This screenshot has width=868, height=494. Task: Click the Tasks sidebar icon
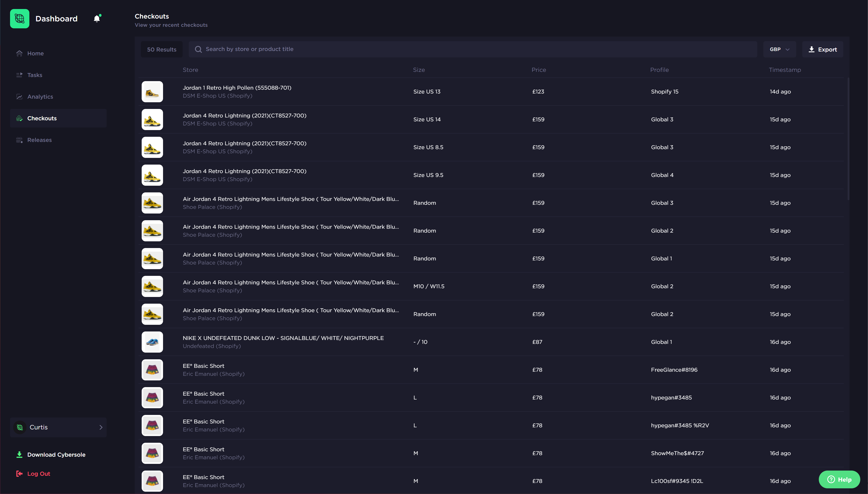(19, 75)
